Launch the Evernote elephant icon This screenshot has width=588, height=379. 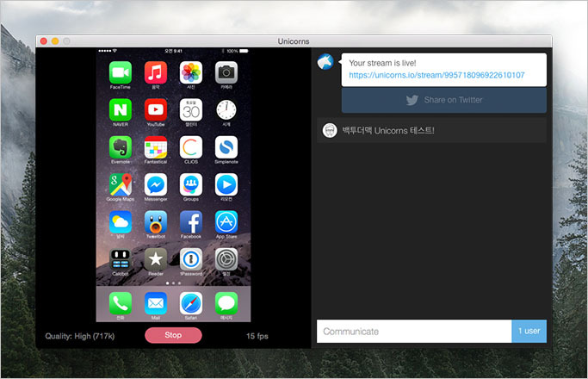(121, 147)
